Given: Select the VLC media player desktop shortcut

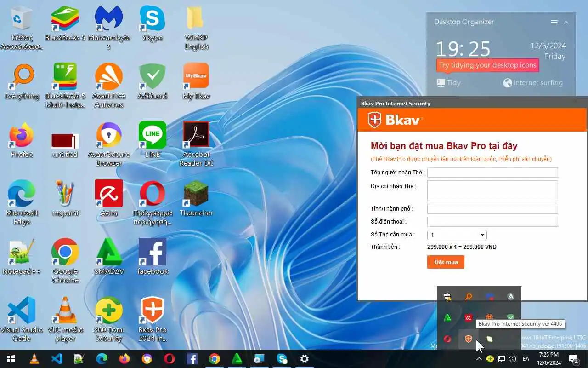Looking at the screenshot, I should tap(65, 320).
